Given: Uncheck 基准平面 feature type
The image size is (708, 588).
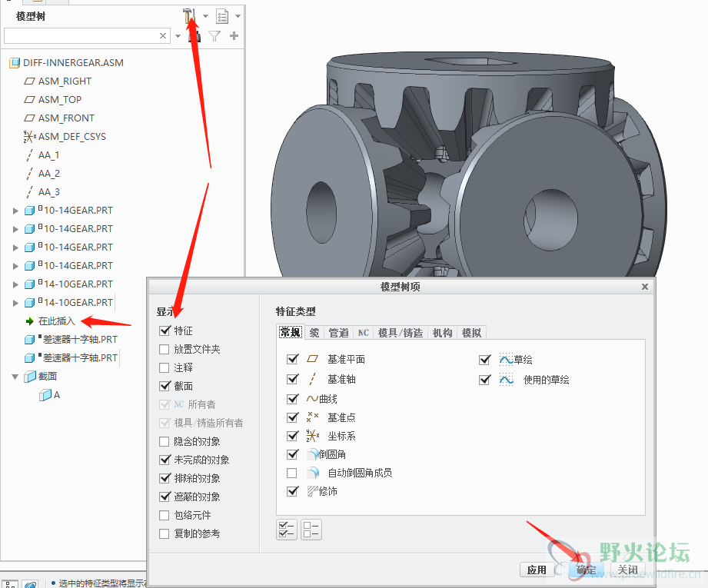Looking at the screenshot, I should [293, 359].
